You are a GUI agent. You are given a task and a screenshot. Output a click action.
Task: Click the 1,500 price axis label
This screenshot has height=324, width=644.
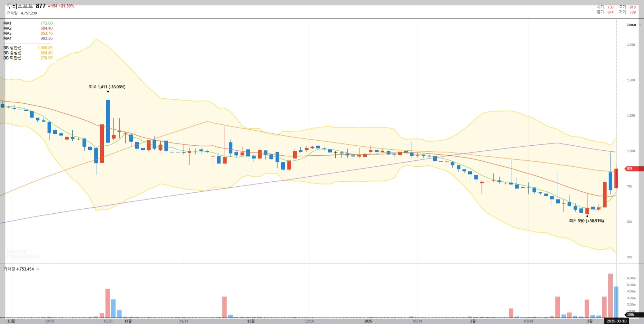click(x=631, y=80)
